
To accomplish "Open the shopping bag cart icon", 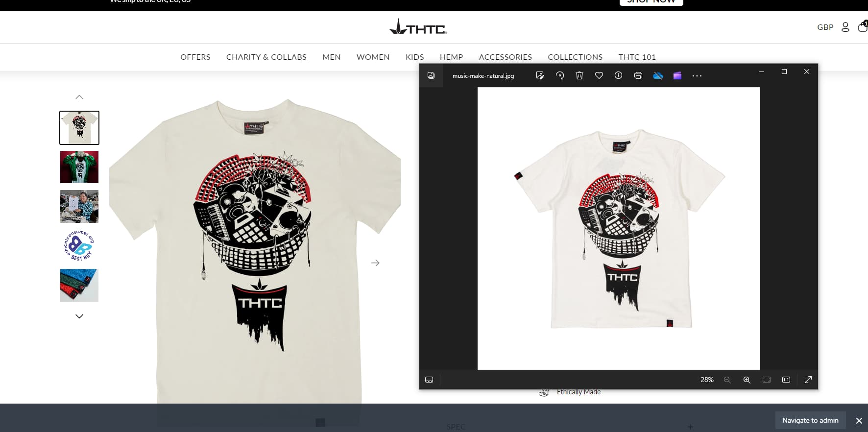I will pos(863,26).
